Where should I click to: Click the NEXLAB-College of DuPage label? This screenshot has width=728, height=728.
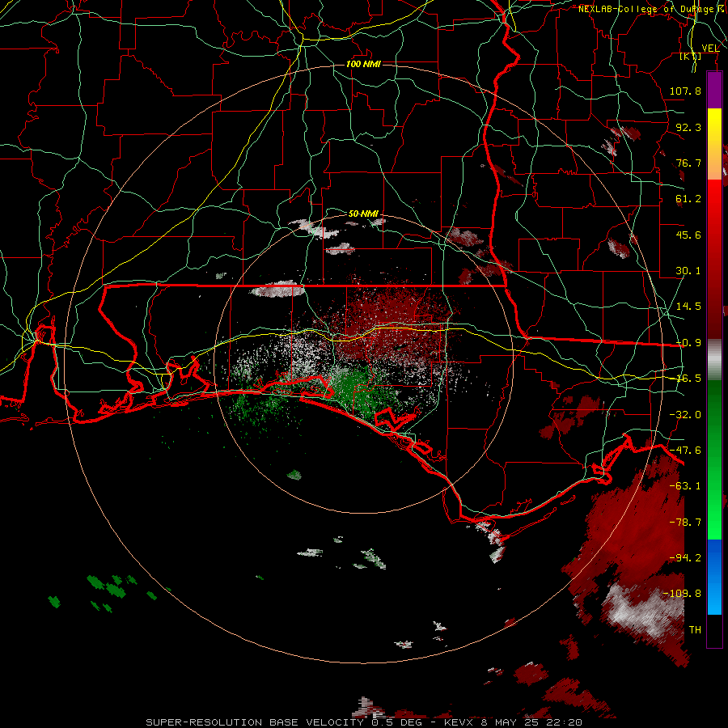[x=652, y=9]
